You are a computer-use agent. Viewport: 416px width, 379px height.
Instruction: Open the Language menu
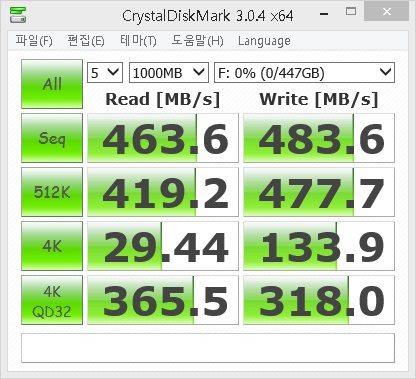click(264, 41)
